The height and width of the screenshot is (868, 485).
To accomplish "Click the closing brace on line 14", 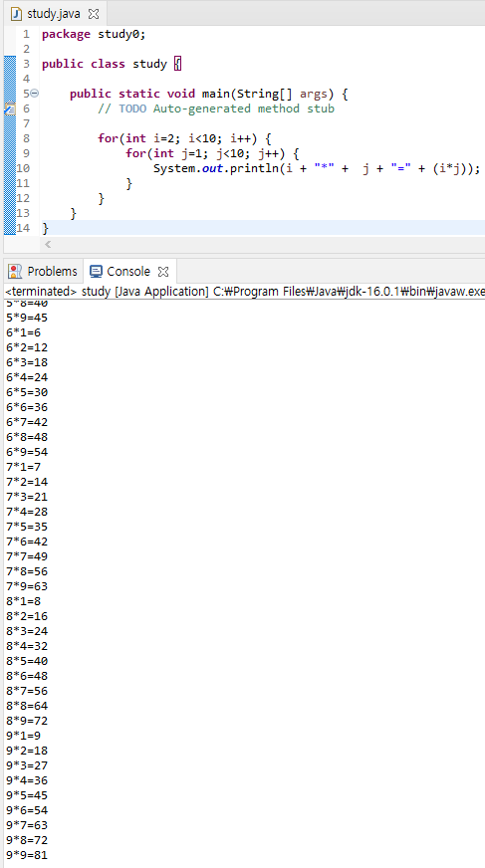I will pyautogui.click(x=46, y=228).
